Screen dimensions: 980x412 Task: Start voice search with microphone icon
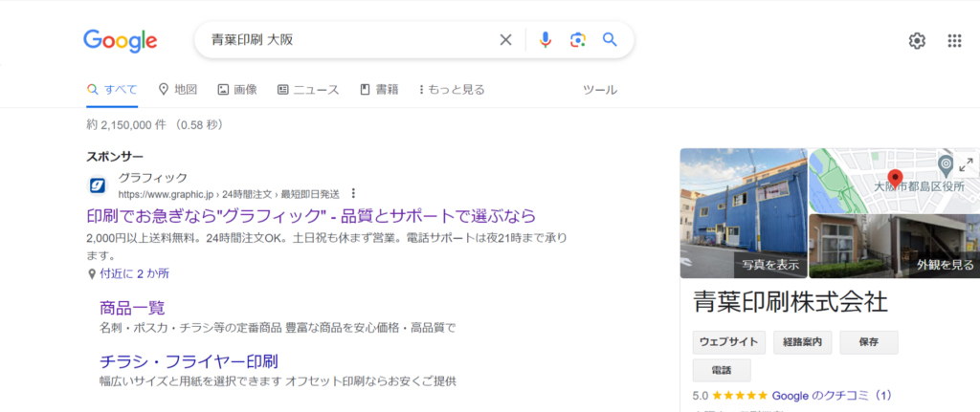point(546,40)
